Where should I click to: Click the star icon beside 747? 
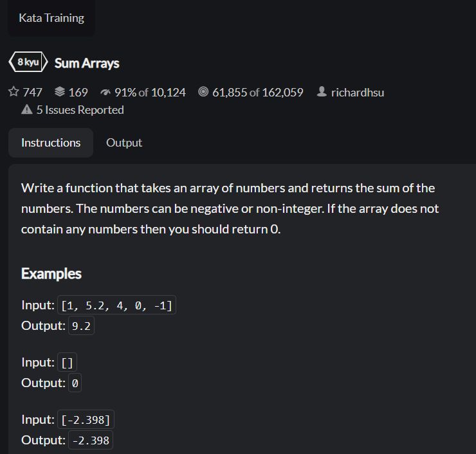click(x=14, y=92)
